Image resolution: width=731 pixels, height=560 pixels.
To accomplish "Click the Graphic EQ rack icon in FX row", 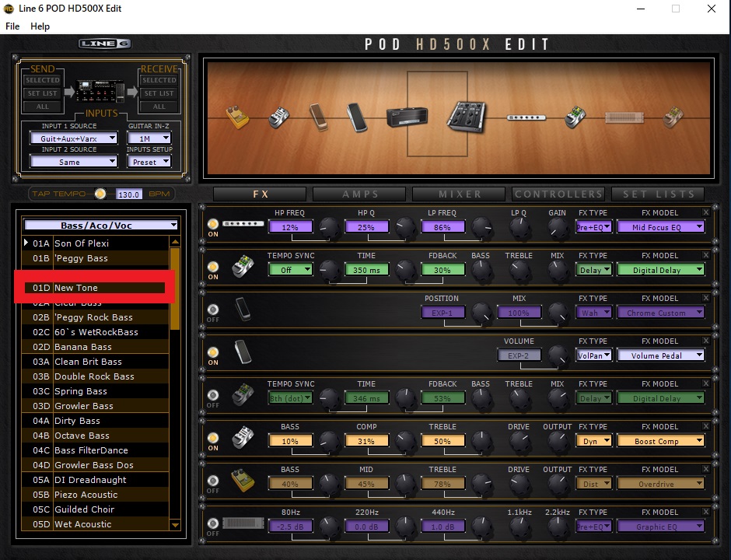I will pos(243,523).
